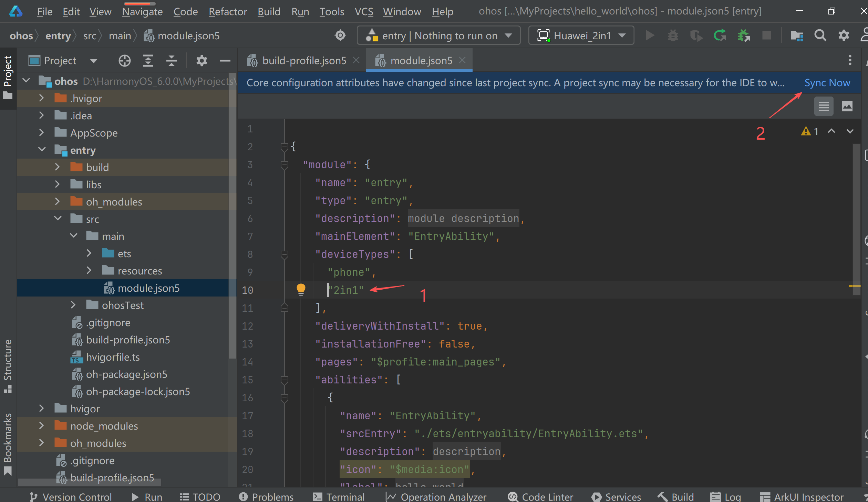This screenshot has width=868, height=502.
Task: Click the Sync Now link
Action: (x=827, y=83)
